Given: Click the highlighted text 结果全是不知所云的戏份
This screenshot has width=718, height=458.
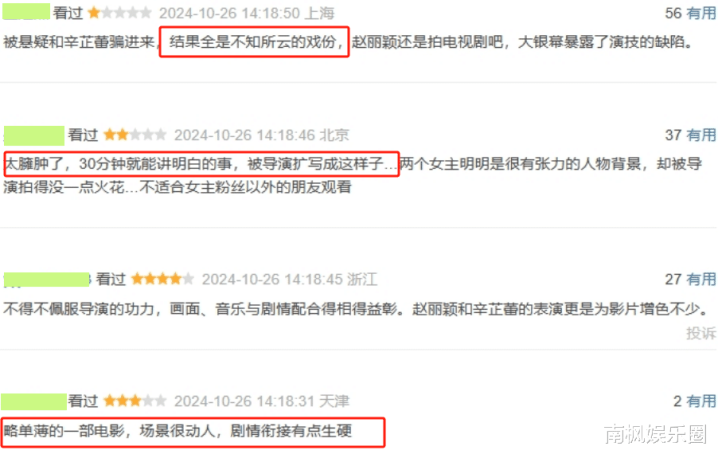Looking at the screenshot, I should point(254,42).
